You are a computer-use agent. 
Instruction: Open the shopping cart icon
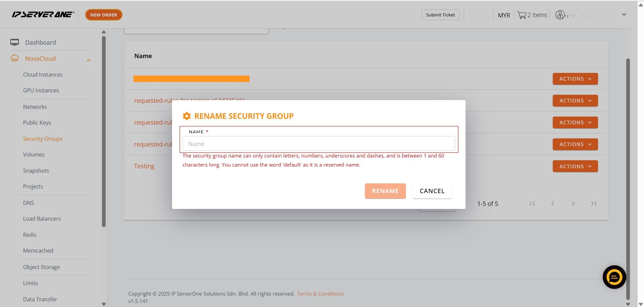[x=522, y=15]
